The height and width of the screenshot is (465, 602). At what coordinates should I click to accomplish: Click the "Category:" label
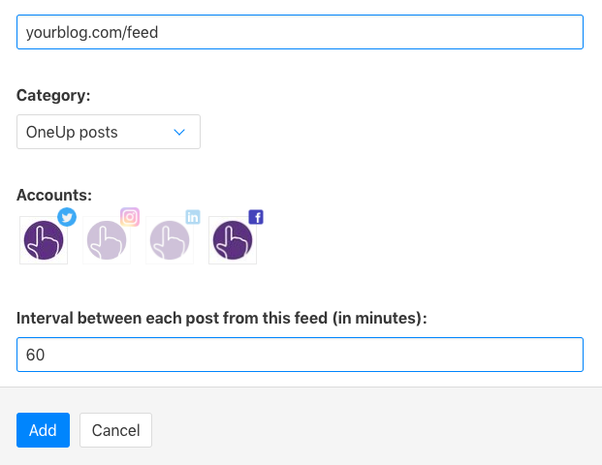click(x=53, y=96)
